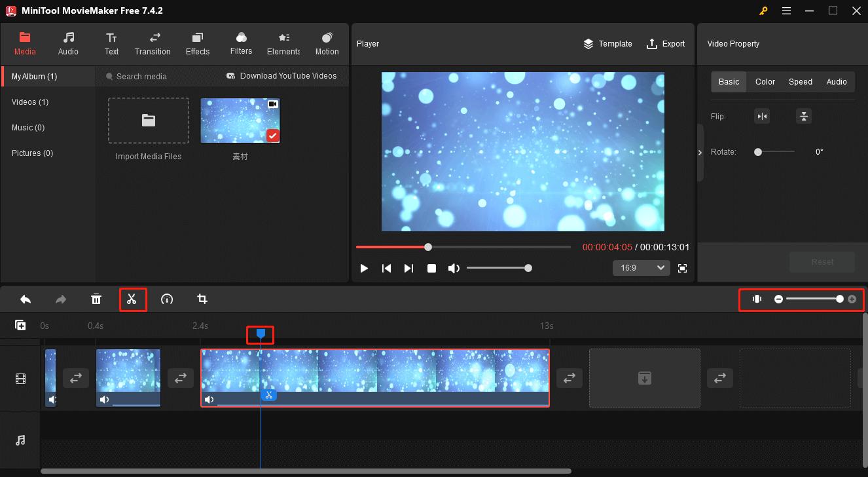
Task: Switch to the Filters tab
Action: [x=241, y=44]
